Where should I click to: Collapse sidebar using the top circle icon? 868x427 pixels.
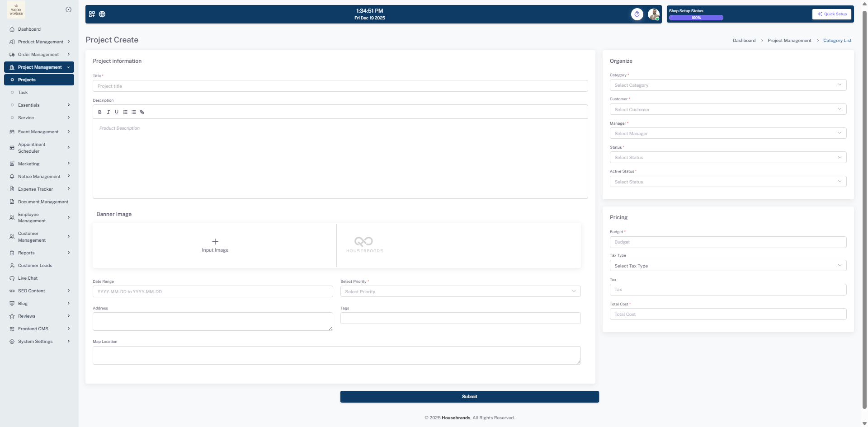pyautogui.click(x=69, y=9)
